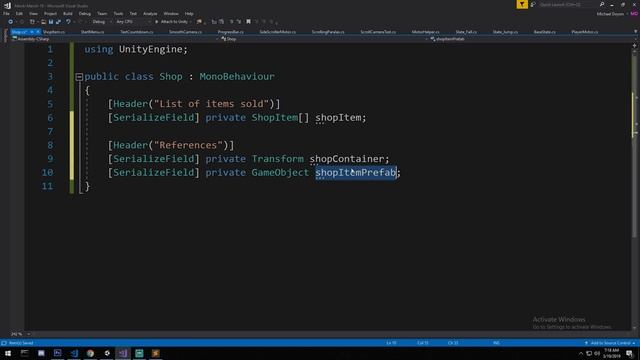Click the Undo toolbar icon
The height and width of the screenshot is (360, 640).
(x=68, y=22)
